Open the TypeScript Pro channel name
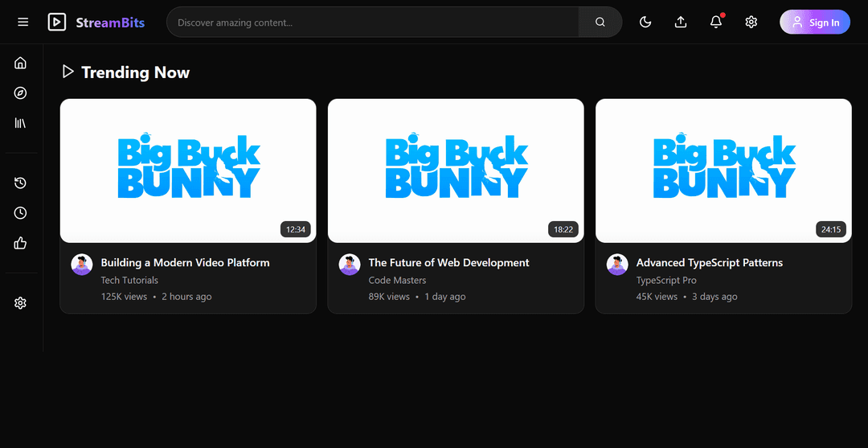This screenshot has width=868, height=448. pyautogui.click(x=666, y=281)
